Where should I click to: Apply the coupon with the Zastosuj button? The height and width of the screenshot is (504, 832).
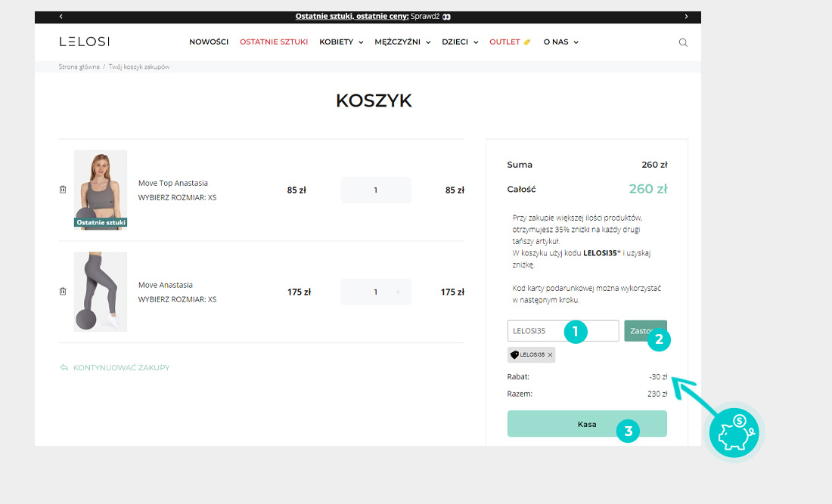click(645, 331)
